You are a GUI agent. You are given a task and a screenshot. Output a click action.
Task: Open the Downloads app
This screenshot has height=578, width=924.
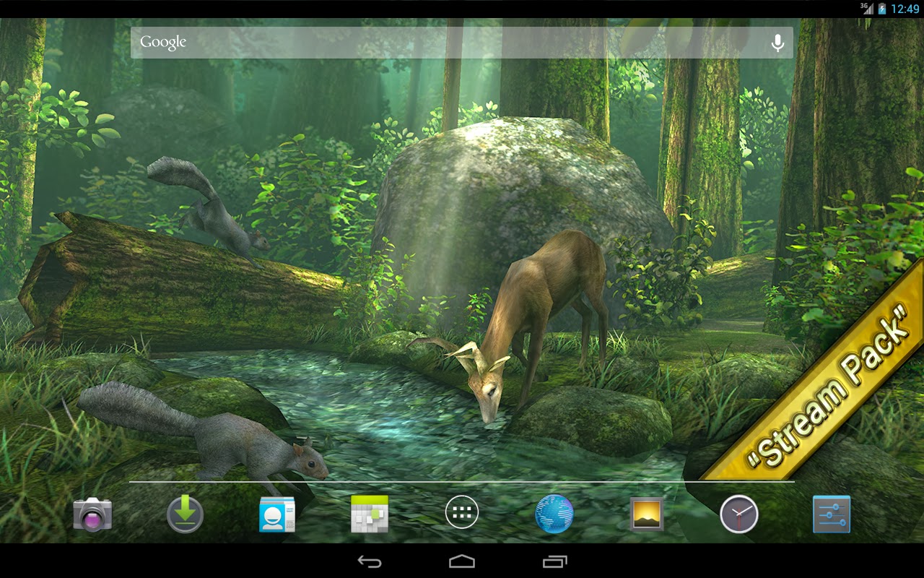pyautogui.click(x=185, y=514)
